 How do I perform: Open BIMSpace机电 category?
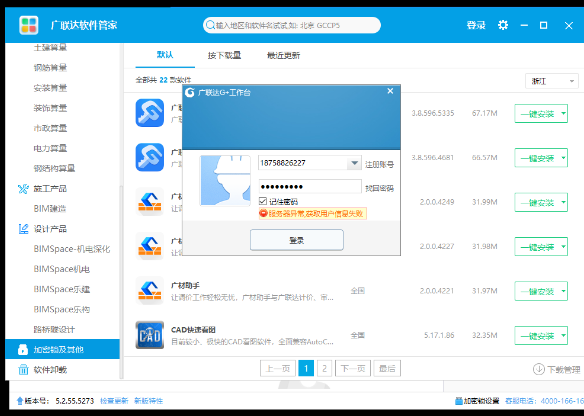[x=62, y=269]
